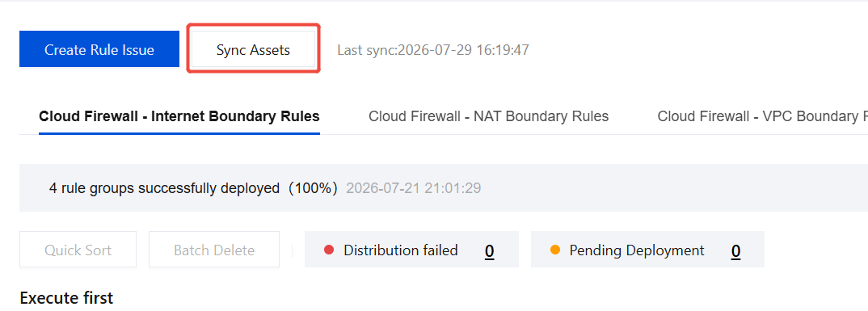Viewport: 868px width, 311px height.
Task: Click the Quick Sort button
Action: [78, 250]
